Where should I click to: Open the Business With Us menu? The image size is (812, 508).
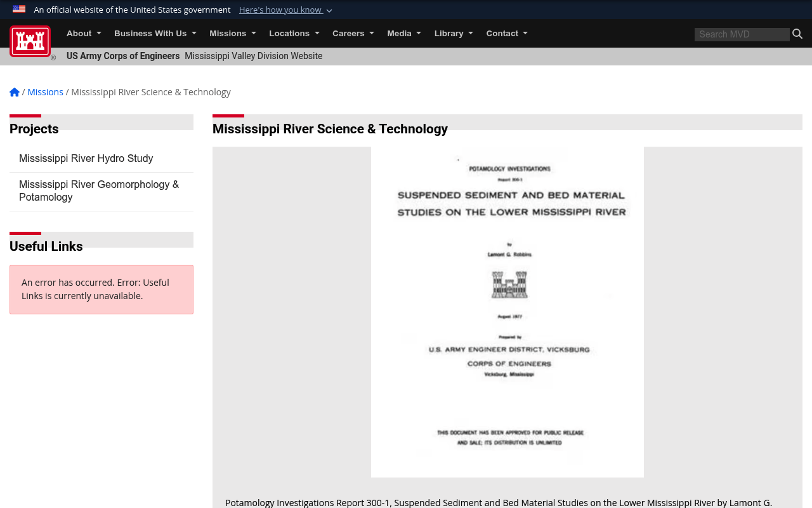[x=155, y=33]
